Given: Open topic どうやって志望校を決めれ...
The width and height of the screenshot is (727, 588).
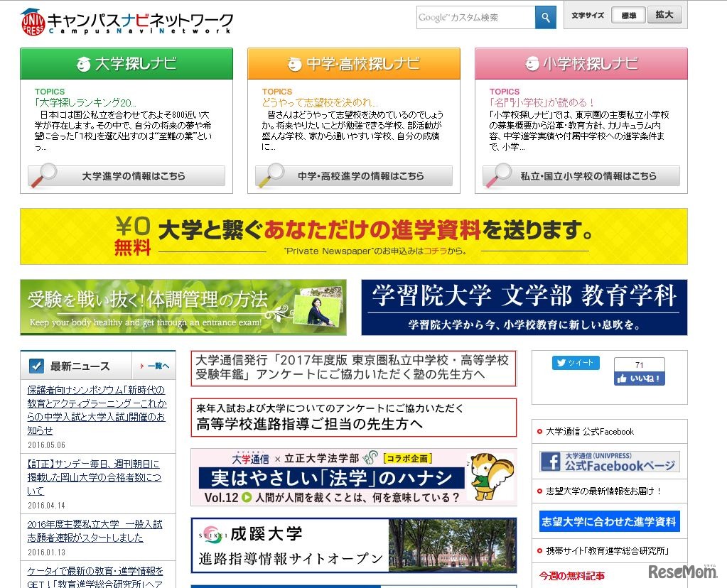Looking at the screenshot, I should click(320, 102).
